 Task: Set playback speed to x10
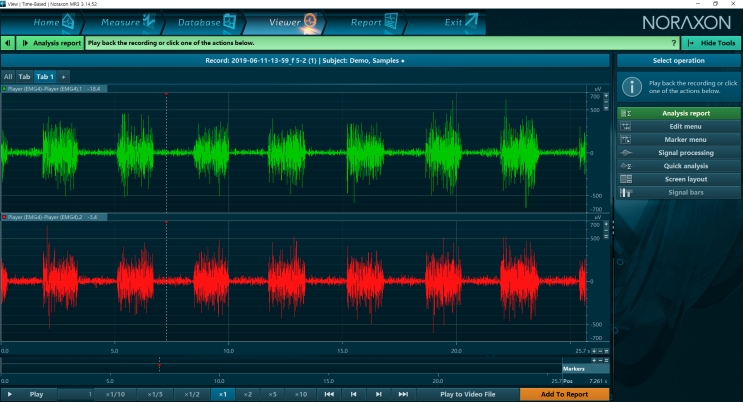tap(300, 394)
